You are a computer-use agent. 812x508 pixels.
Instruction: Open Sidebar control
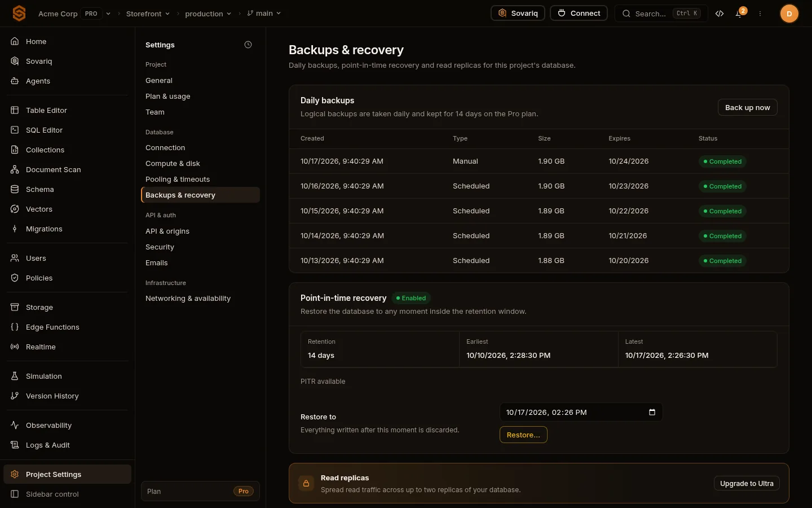tap(68, 494)
